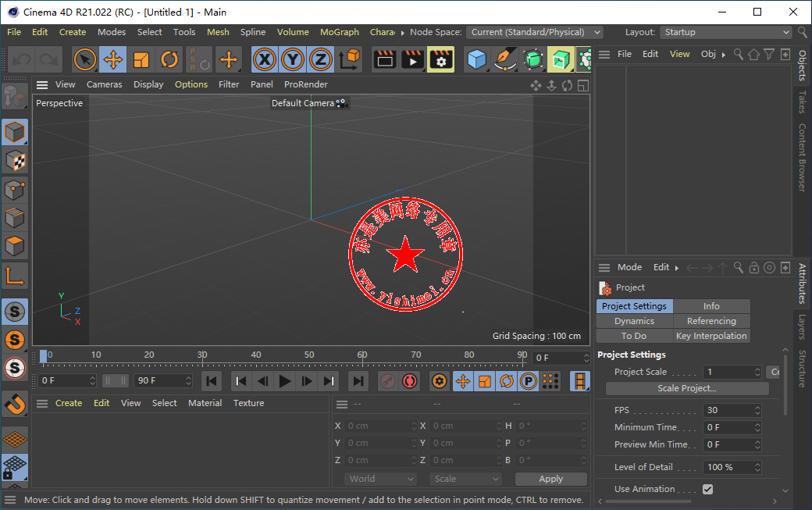Click the Undo arrow icon
This screenshot has width=812, height=510.
coord(21,59)
